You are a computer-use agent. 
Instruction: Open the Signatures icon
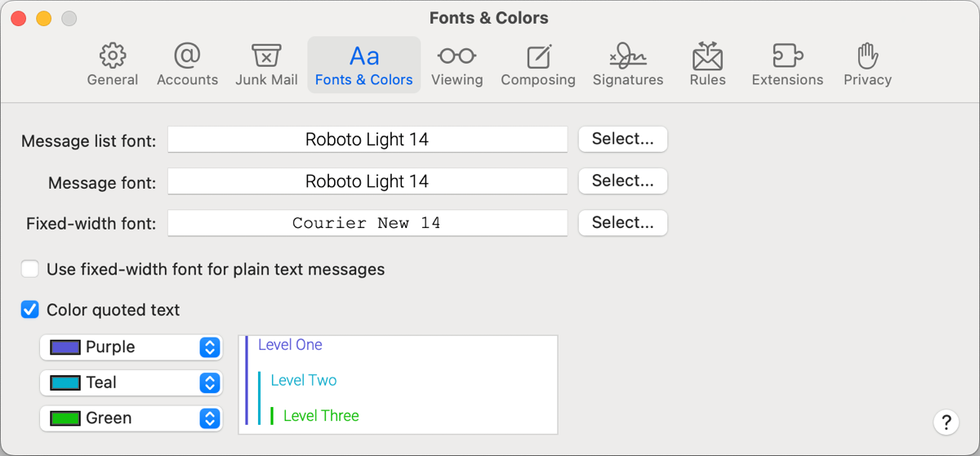tap(627, 56)
